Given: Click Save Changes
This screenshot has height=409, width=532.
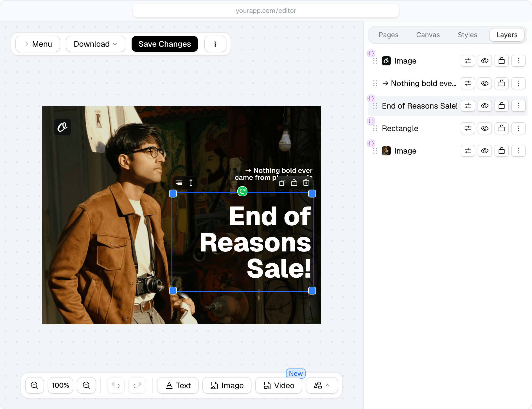Looking at the screenshot, I should 164,44.
